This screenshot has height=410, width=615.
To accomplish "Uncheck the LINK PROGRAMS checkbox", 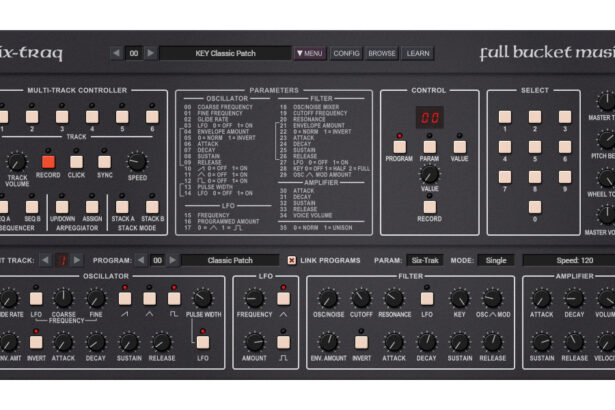I will 291,260.
